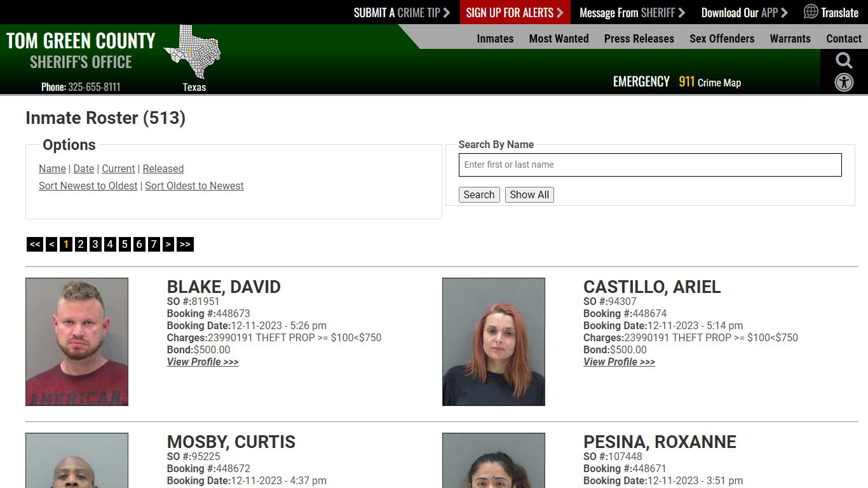Open Download Our App link
Viewport: 868px width, 488px height.
click(x=744, y=13)
